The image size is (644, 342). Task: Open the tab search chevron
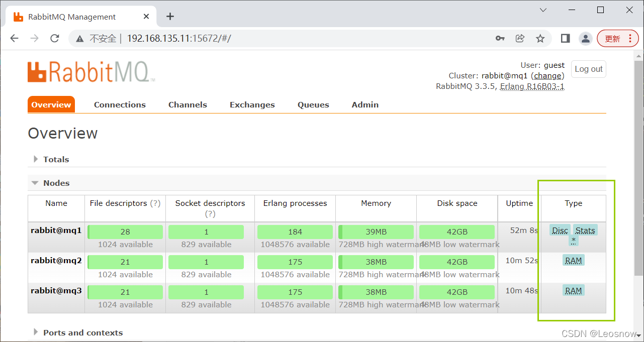click(543, 10)
